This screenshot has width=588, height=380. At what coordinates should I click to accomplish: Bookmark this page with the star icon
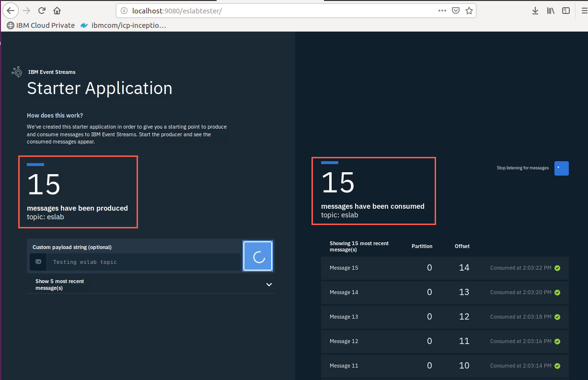point(469,11)
